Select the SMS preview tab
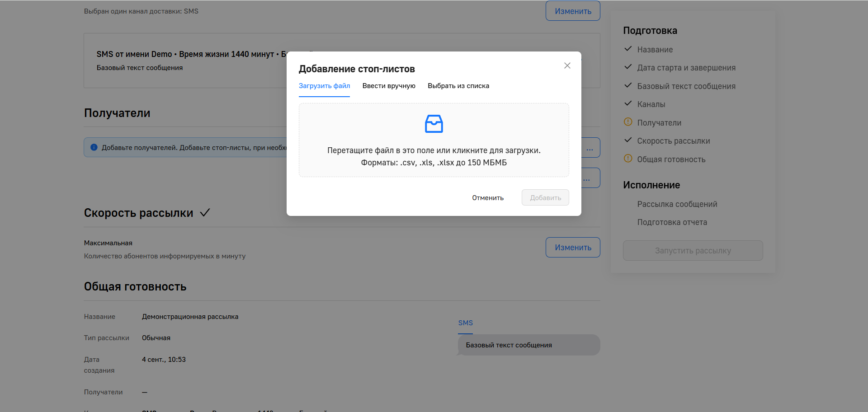868x412 pixels. 465,323
